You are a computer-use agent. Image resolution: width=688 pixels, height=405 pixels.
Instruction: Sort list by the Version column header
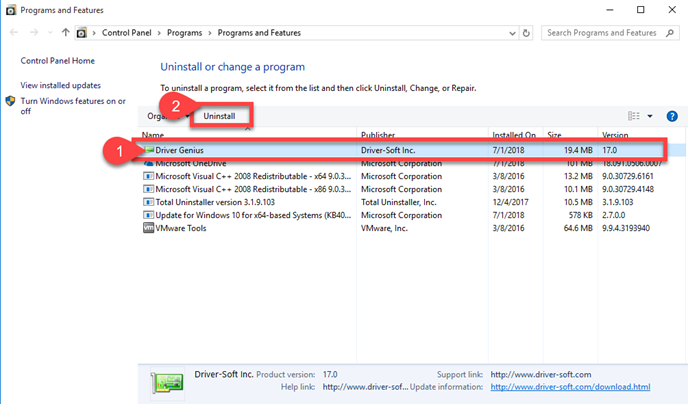615,135
